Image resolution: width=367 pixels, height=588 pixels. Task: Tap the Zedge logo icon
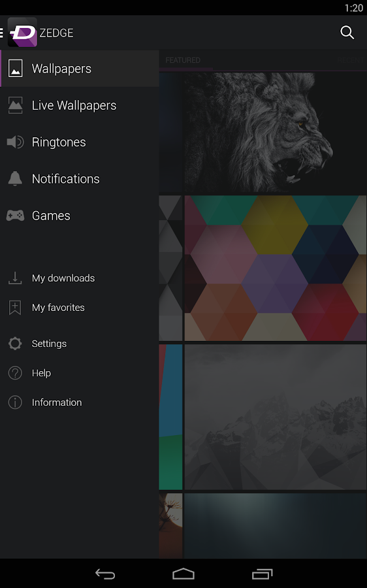(22, 32)
